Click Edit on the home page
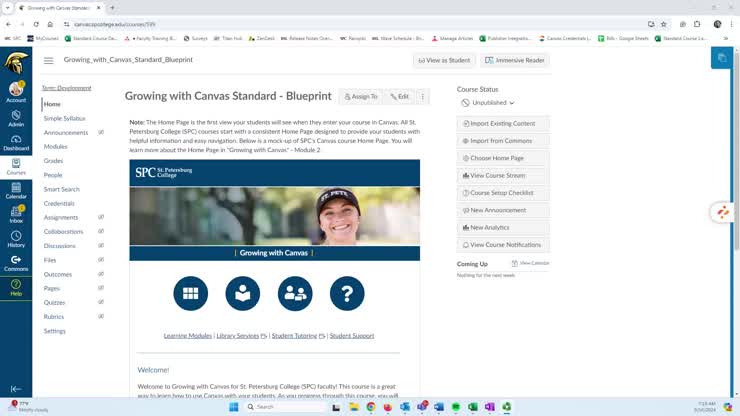Screen dimensions: 740x416 (399, 96)
